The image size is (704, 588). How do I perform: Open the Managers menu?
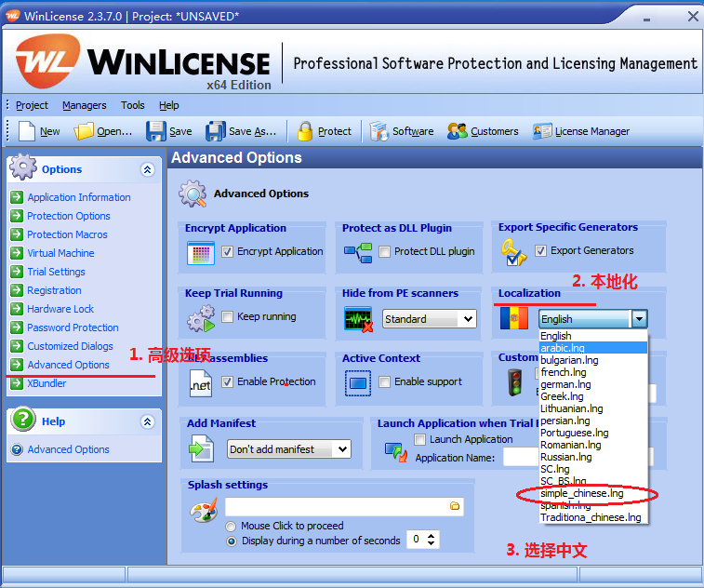pos(84,105)
